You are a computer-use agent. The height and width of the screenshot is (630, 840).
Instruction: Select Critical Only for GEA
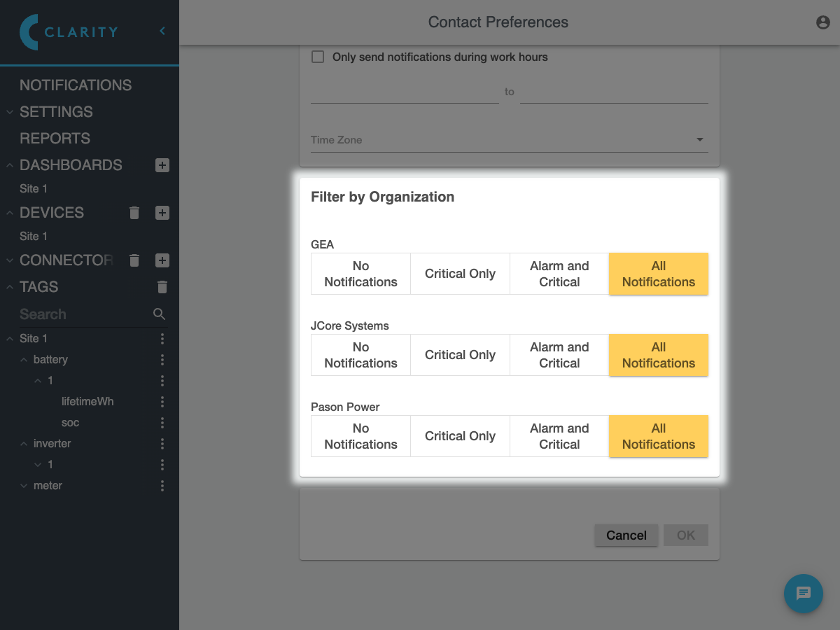pos(460,274)
